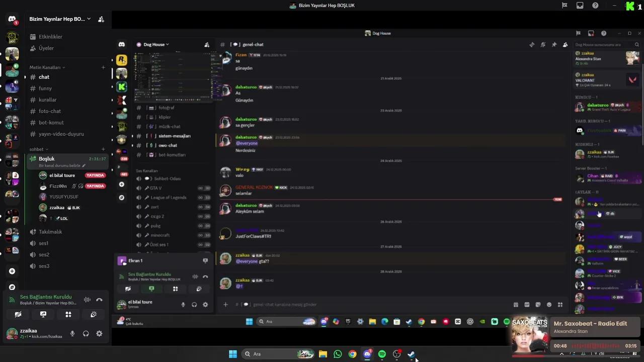This screenshot has width=644, height=362.
Task: Deafen headphones in zzaikaa user panel
Action: point(86,333)
